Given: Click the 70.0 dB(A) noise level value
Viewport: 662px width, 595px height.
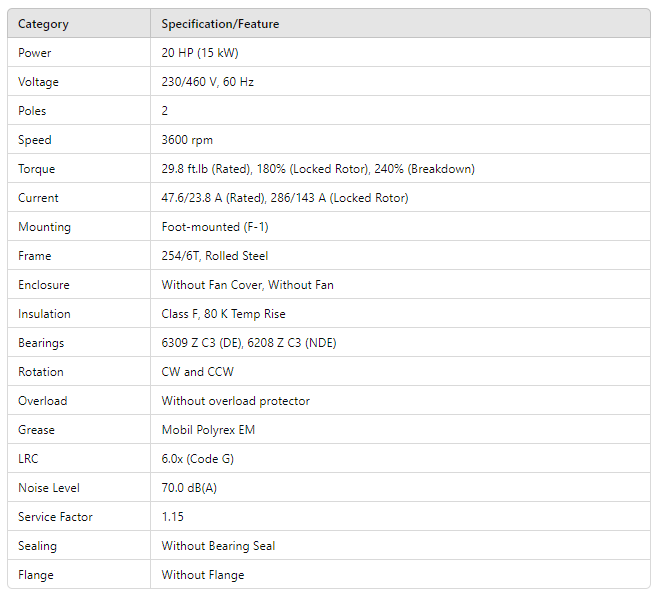Looking at the screenshot, I should (x=190, y=488).
